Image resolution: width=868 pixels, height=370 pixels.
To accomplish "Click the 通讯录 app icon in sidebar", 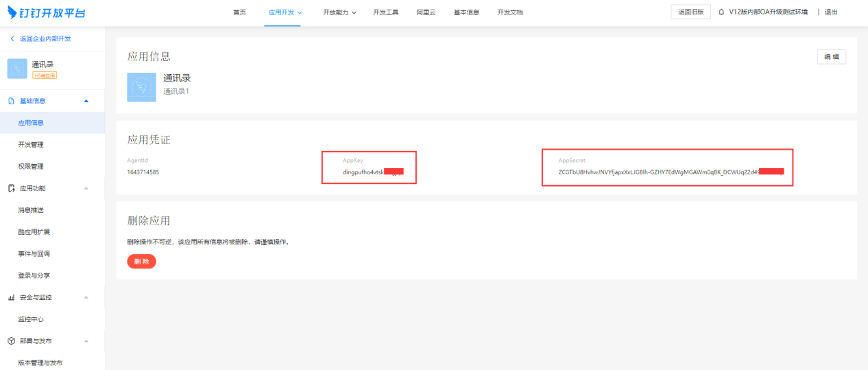I will pyautogui.click(x=17, y=69).
